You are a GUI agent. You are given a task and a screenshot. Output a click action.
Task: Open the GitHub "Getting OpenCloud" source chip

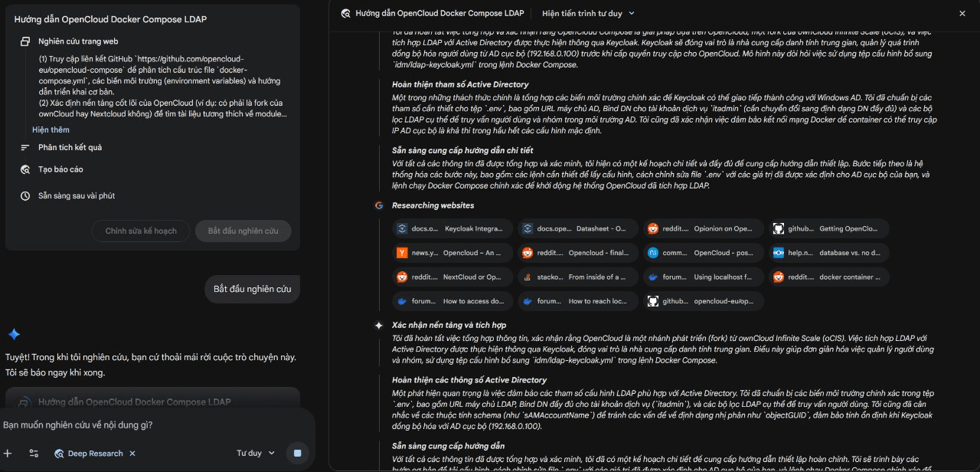[830, 228]
